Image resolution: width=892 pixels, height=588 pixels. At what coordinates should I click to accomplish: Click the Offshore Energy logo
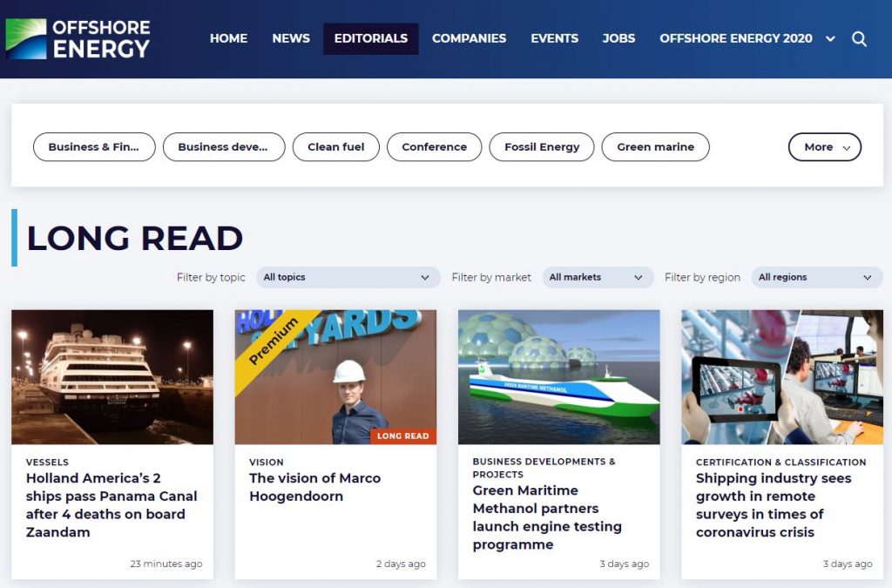[78, 38]
